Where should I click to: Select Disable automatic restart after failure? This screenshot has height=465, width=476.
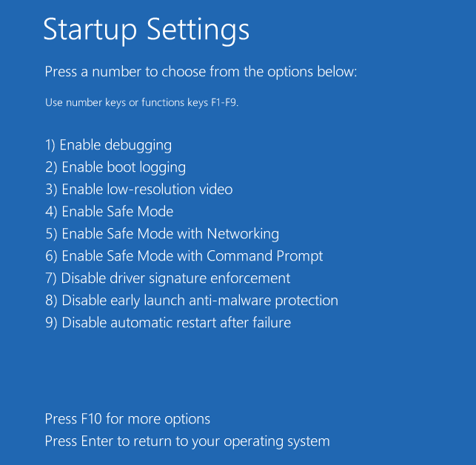tap(168, 323)
